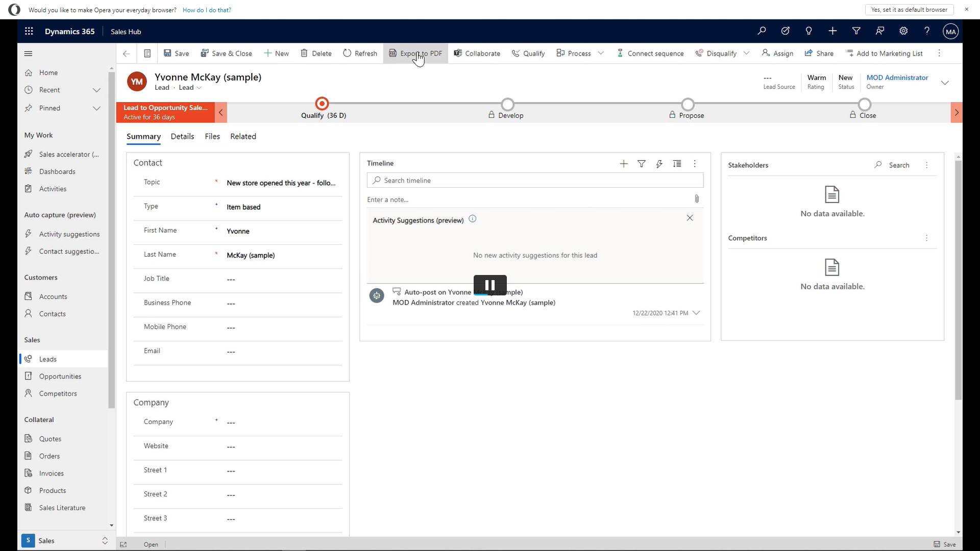This screenshot has width=980, height=551.
Task: Click the plus quick create icon
Action: point(832,31)
